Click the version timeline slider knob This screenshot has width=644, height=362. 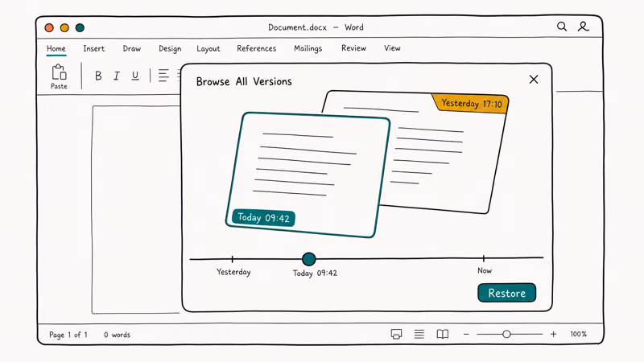(309, 259)
